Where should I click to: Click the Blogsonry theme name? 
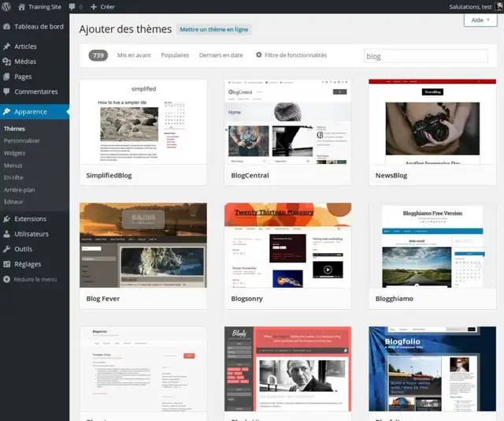pyautogui.click(x=246, y=299)
